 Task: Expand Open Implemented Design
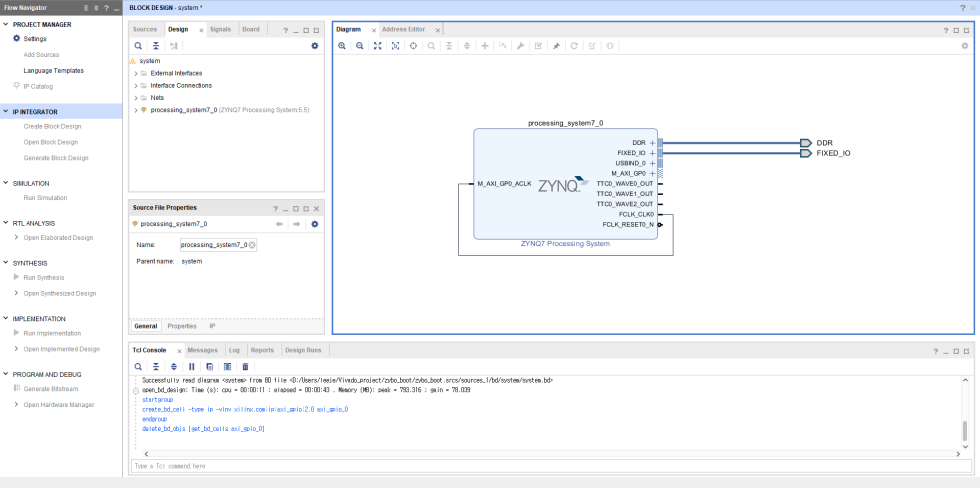pyautogui.click(x=16, y=348)
